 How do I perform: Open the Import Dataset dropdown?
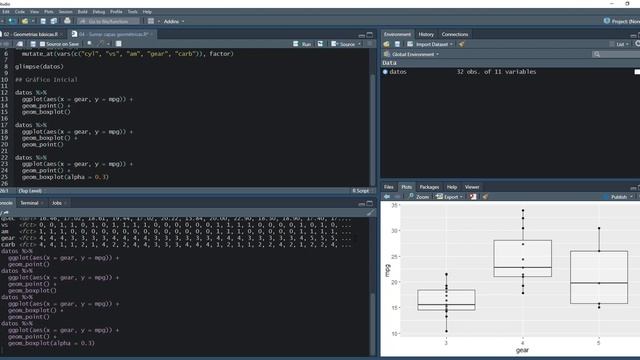430,44
